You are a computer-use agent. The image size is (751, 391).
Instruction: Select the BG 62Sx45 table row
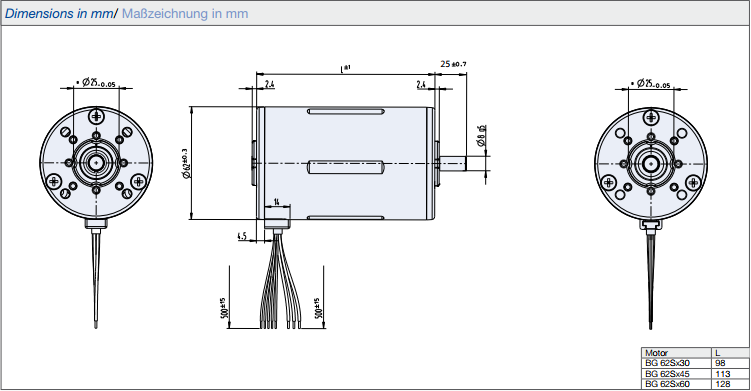[695, 374]
